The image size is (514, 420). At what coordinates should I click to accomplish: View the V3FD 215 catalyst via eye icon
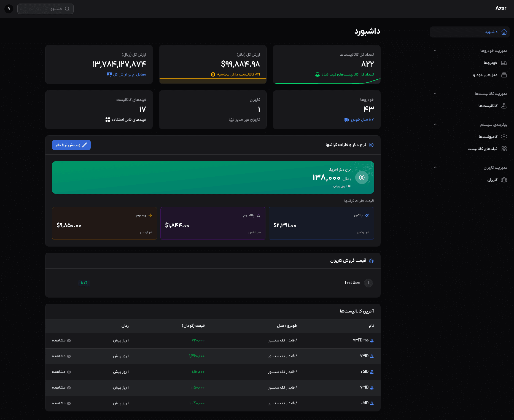(69, 341)
